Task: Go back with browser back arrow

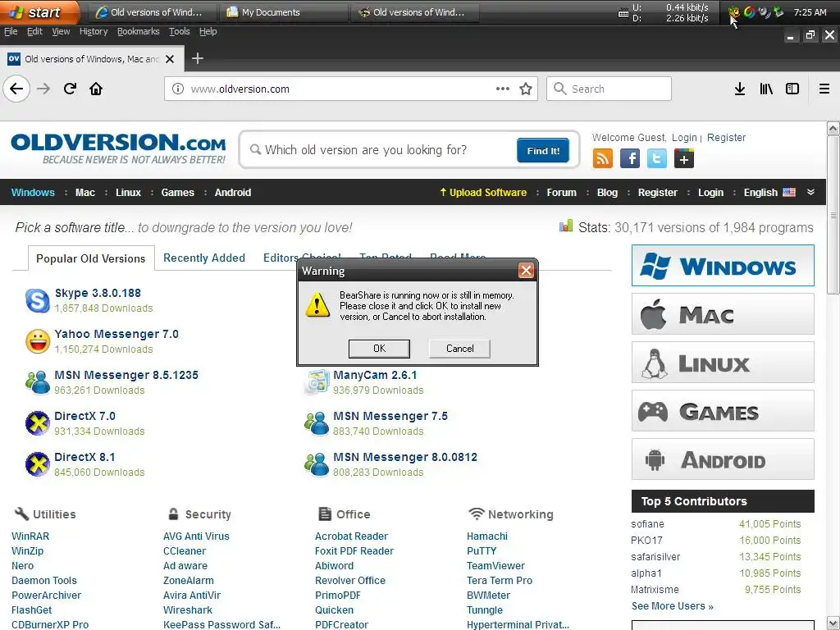Action: 16,89
